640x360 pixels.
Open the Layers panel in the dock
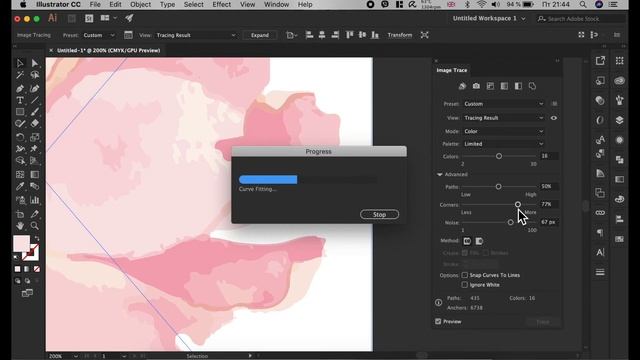619,120
